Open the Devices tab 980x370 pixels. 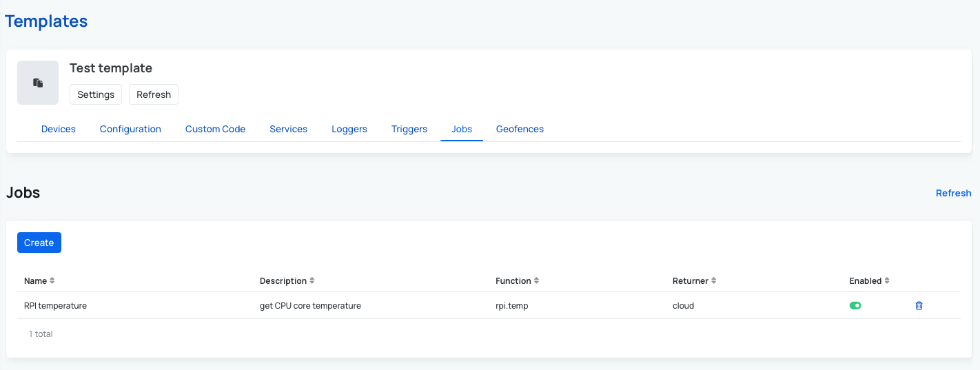point(59,129)
